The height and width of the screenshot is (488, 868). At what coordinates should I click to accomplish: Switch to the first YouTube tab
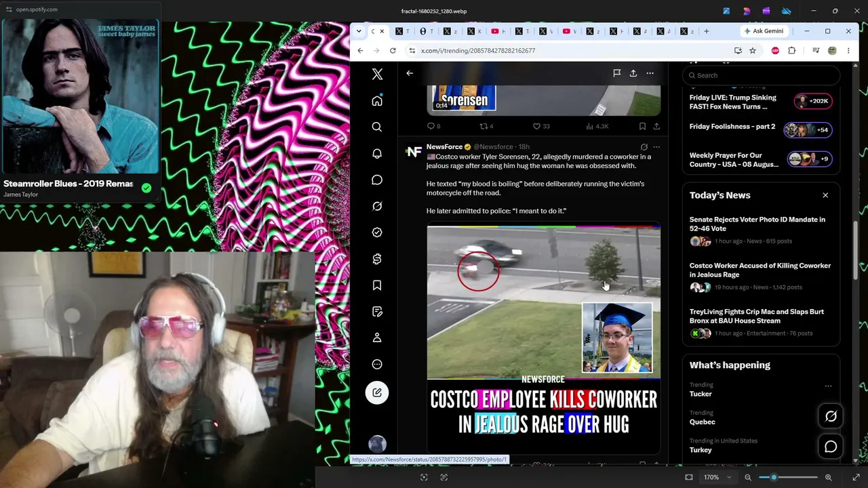click(495, 31)
